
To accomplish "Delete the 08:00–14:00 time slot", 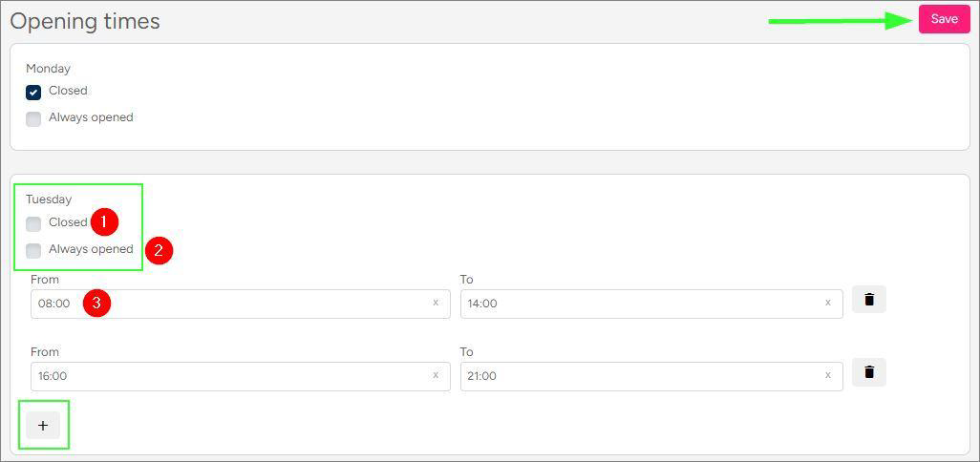I will (x=868, y=300).
